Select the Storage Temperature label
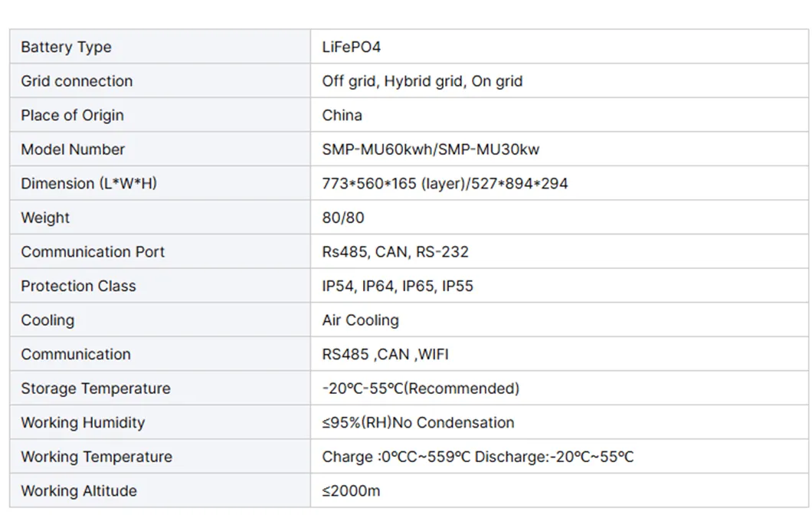 point(96,388)
